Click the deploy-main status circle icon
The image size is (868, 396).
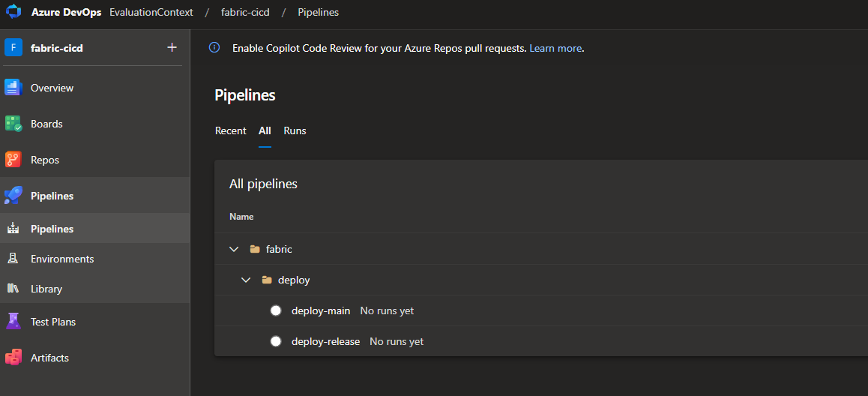276,310
